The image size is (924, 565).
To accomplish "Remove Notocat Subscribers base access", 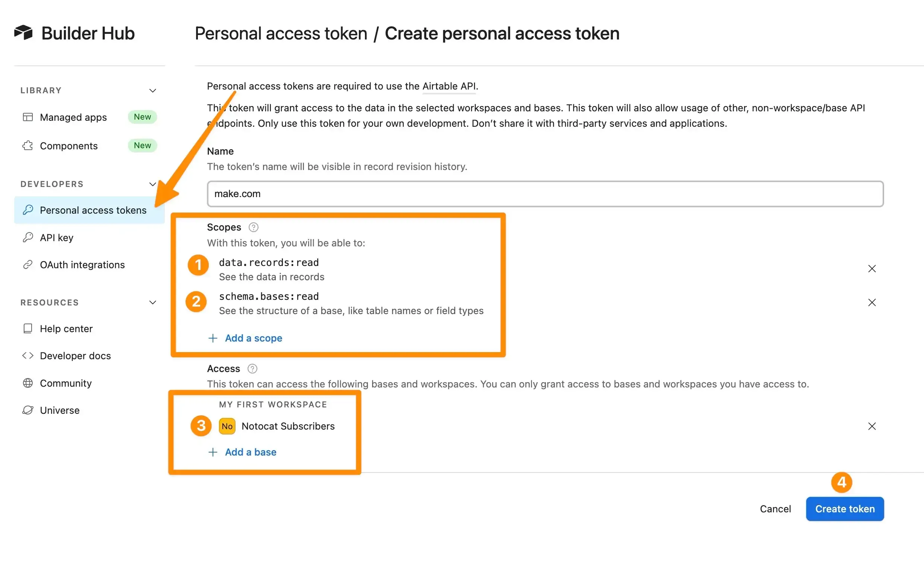I will point(872,426).
